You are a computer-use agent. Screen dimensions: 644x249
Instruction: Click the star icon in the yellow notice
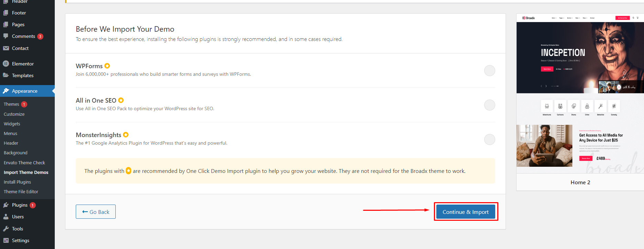pos(128,170)
